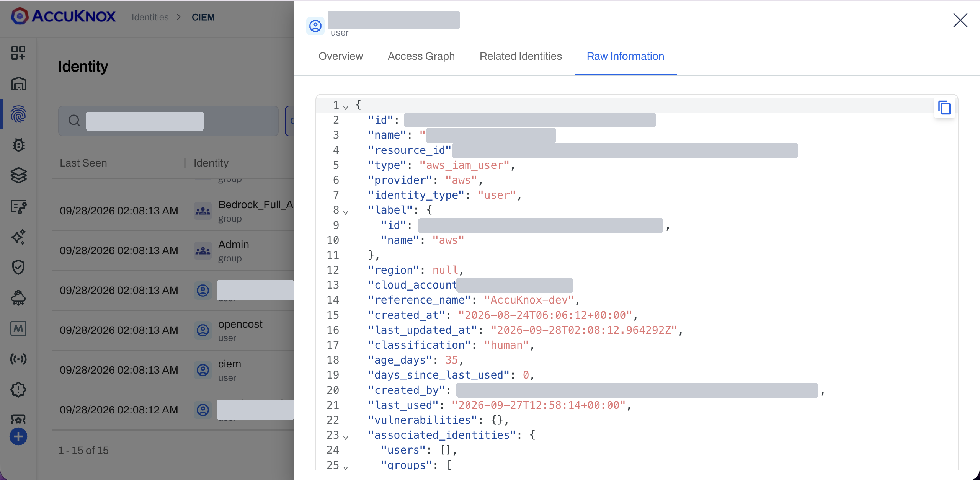Screen dimensions: 980x480
Task: Collapse the "groups" array at line 25
Action: [346, 467]
